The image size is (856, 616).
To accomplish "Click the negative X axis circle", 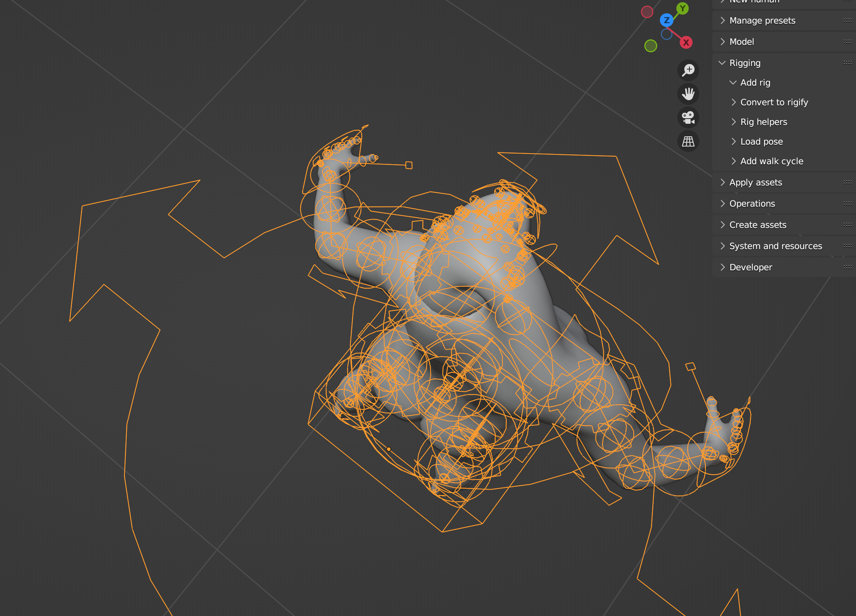I will [647, 12].
